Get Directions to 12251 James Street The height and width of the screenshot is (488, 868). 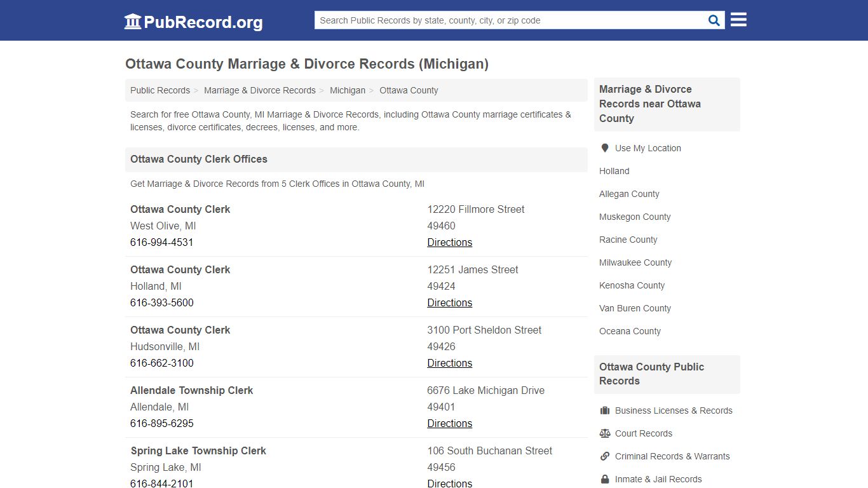[450, 302]
